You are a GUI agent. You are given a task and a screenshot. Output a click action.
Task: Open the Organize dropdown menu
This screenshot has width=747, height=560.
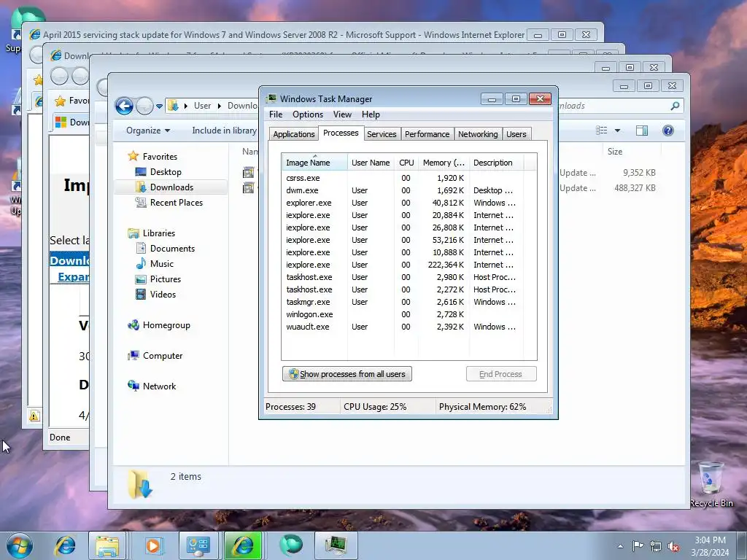click(x=148, y=131)
